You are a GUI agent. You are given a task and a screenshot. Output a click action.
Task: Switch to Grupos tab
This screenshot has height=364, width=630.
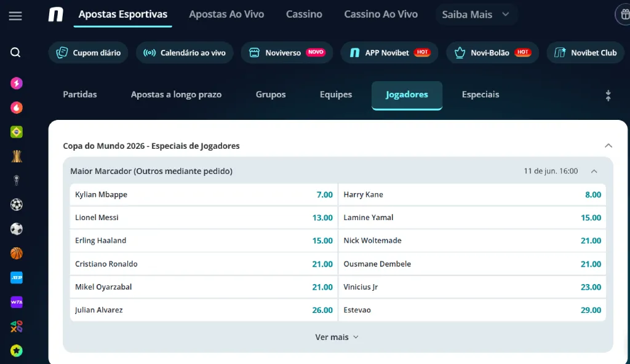tap(271, 95)
